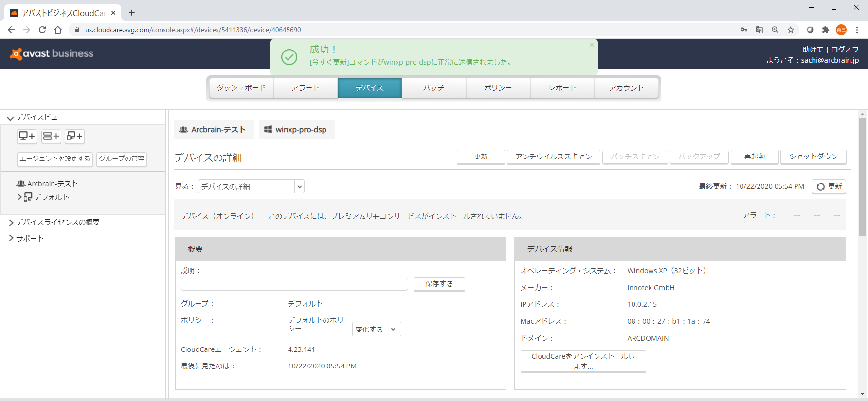
Task: Click the refresh button beside last updated
Action: tap(829, 187)
